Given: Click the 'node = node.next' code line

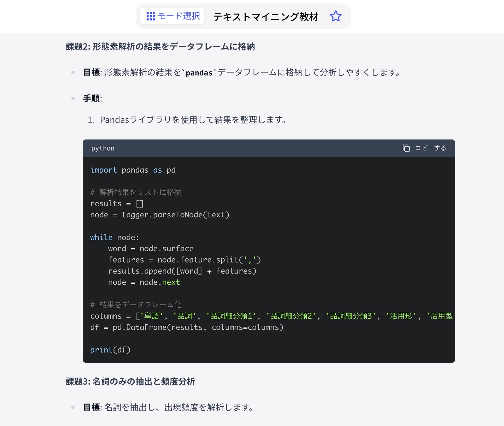Looking at the screenshot, I should (144, 282).
